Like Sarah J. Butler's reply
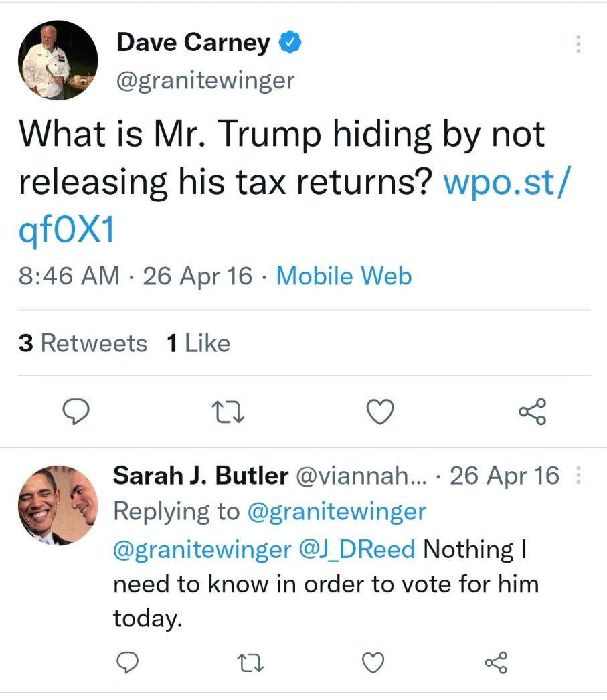This screenshot has width=607, height=700. pos(373,663)
